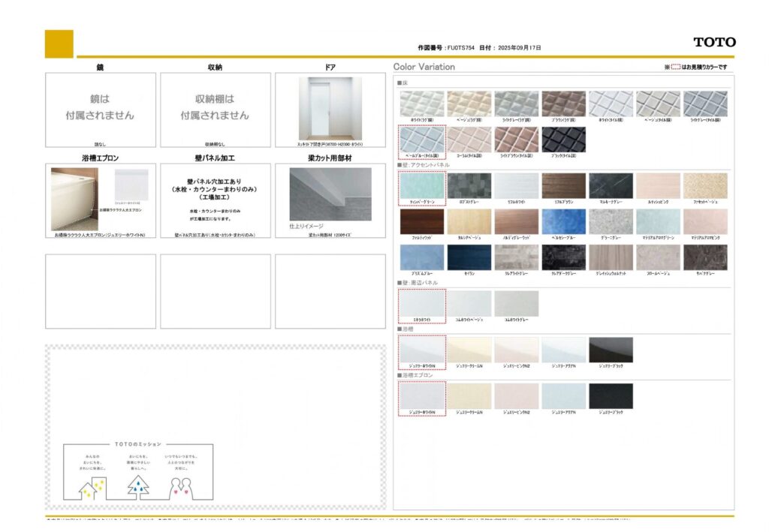Select the selected green accent panel swatch

pos(422,185)
